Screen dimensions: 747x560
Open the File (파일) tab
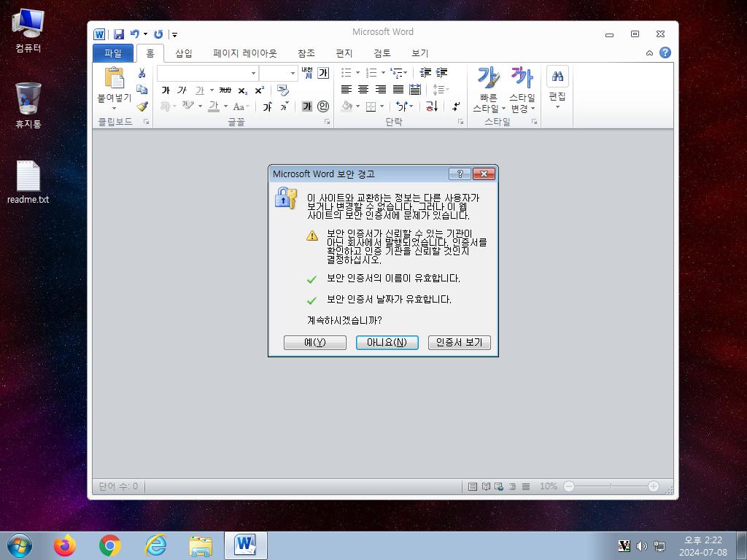(x=113, y=53)
